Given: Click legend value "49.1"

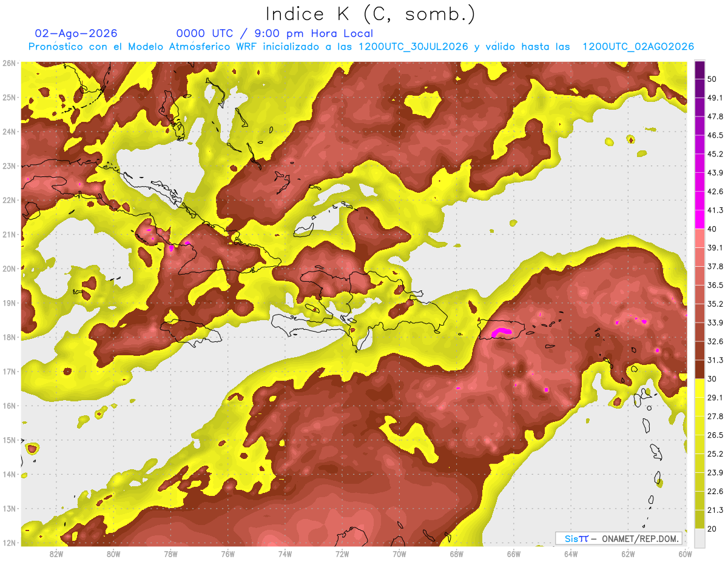Looking at the screenshot, I should pyautogui.click(x=715, y=98).
